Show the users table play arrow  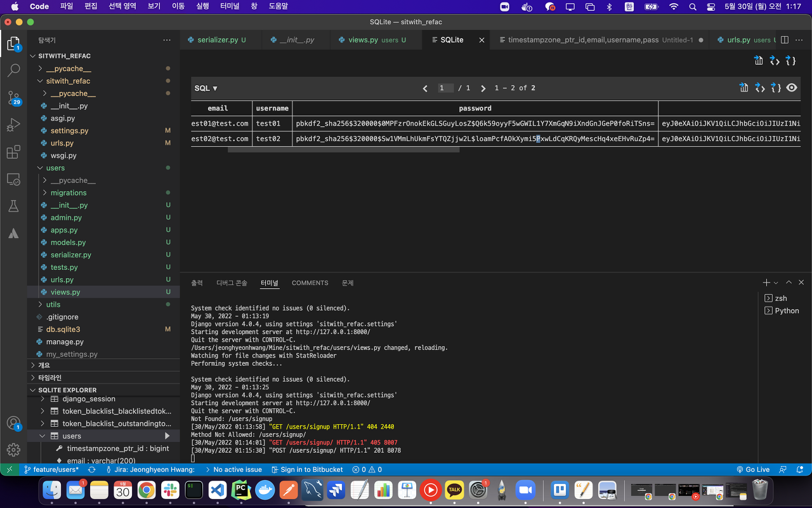pyautogui.click(x=167, y=436)
